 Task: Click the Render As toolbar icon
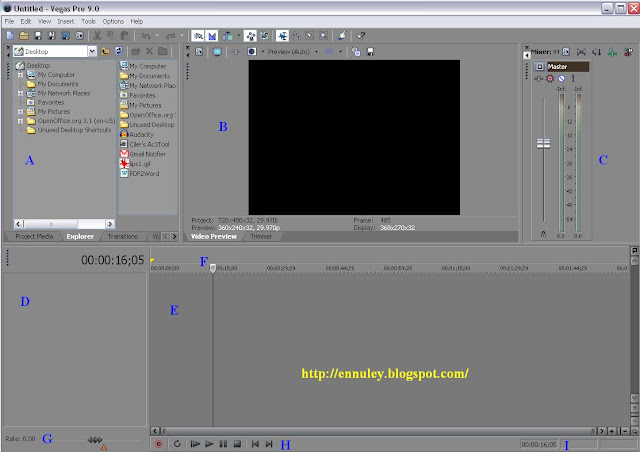click(66, 36)
